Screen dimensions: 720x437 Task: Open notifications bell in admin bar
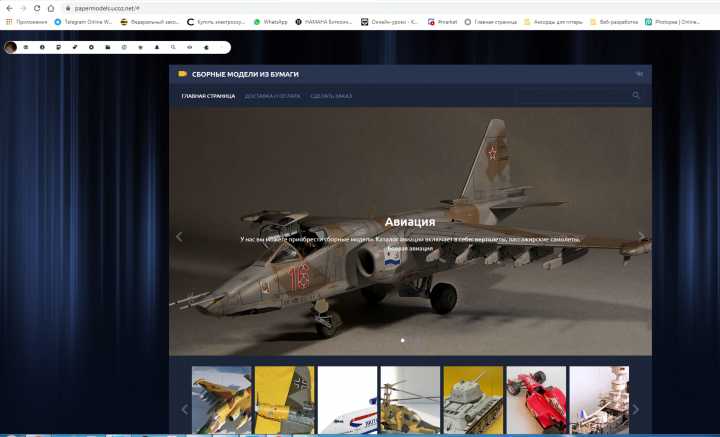(157, 47)
